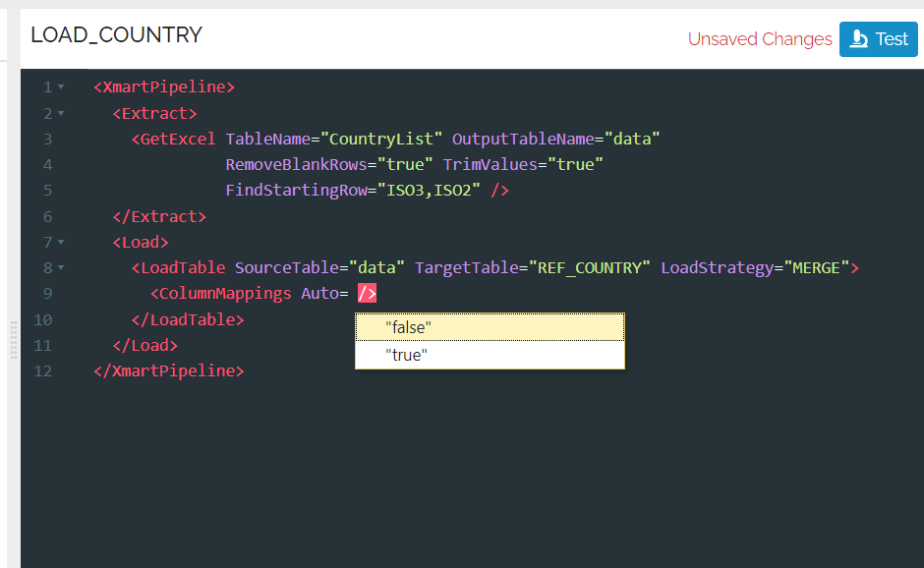Viewport: 924px width, 568px height.
Task: Click FindStartingRow attribute on line 5
Action: 297,191
